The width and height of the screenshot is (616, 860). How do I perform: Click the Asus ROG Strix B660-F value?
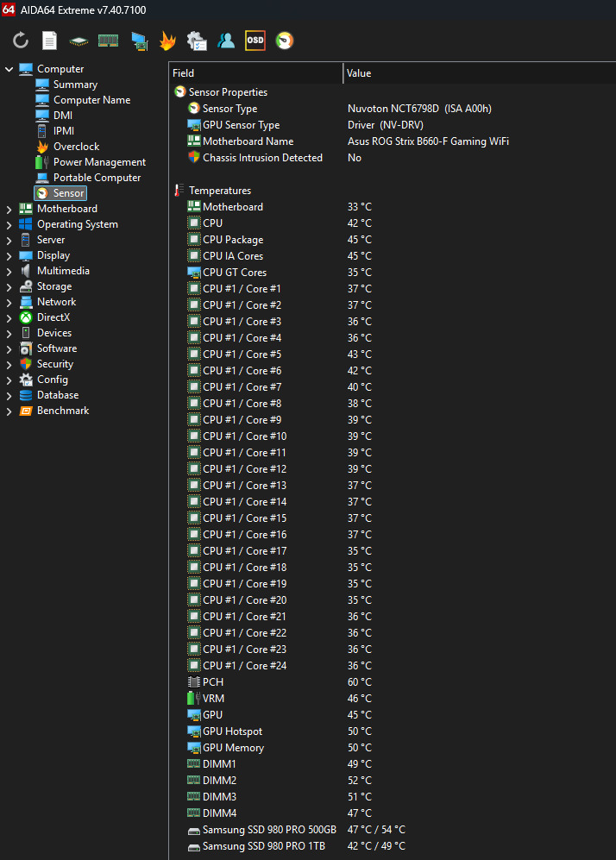point(428,141)
